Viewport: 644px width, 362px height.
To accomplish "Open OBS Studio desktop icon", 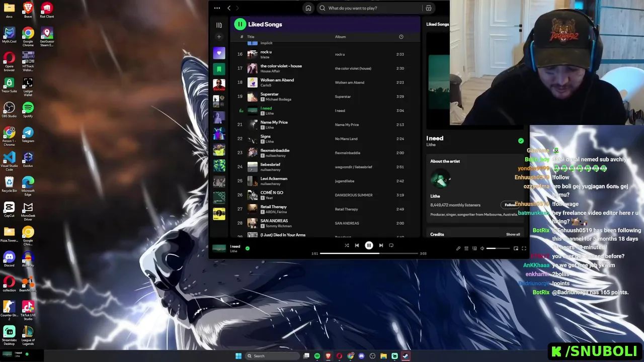I will (x=9, y=110).
